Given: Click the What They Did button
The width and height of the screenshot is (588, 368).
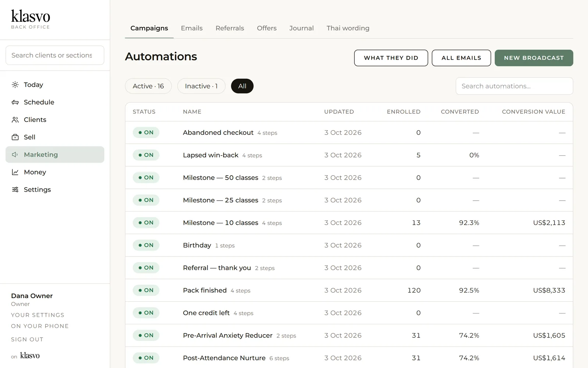Looking at the screenshot, I should (391, 58).
